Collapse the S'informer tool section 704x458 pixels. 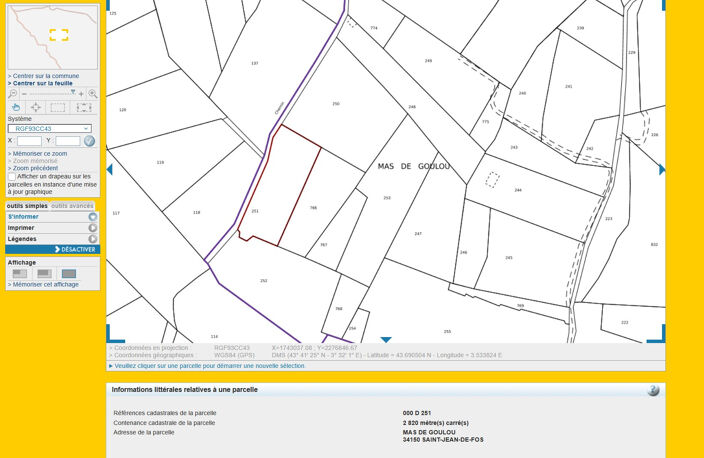click(x=92, y=217)
